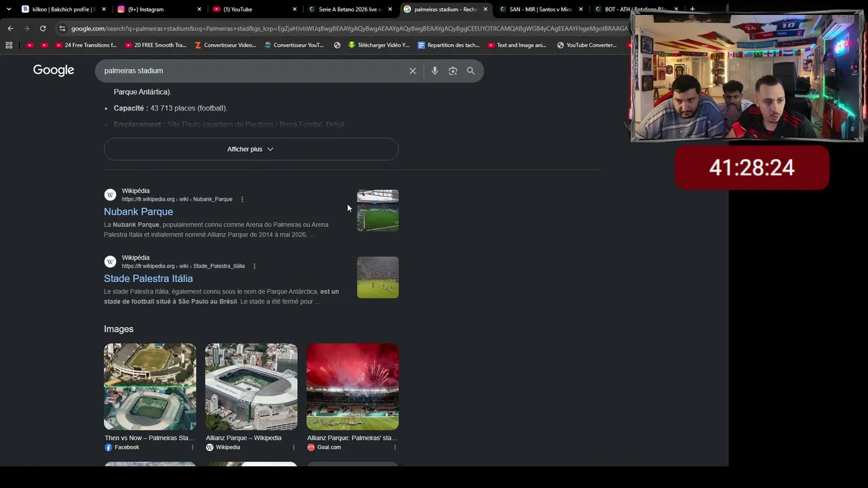Open options for the Facebook image result

pyautogui.click(x=192, y=447)
